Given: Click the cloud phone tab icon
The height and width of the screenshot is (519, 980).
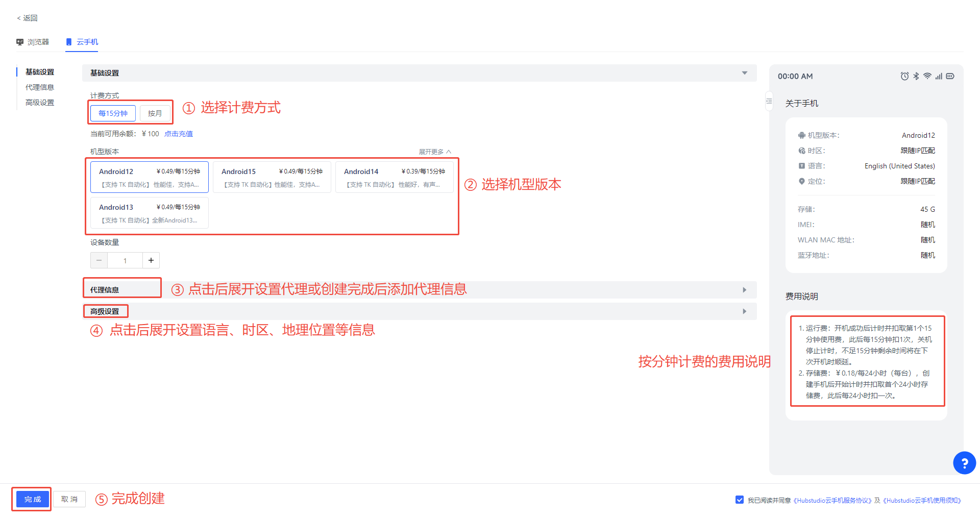Looking at the screenshot, I should click(69, 42).
